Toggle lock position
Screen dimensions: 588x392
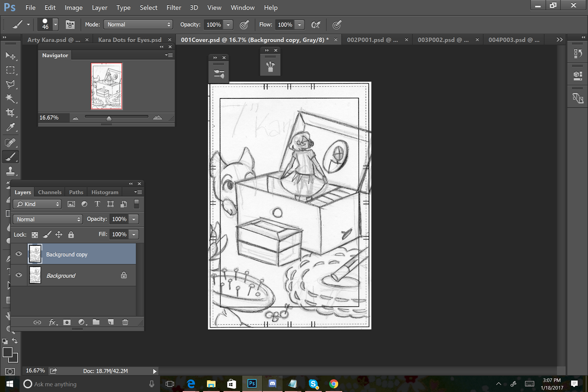tap(59, 234)
